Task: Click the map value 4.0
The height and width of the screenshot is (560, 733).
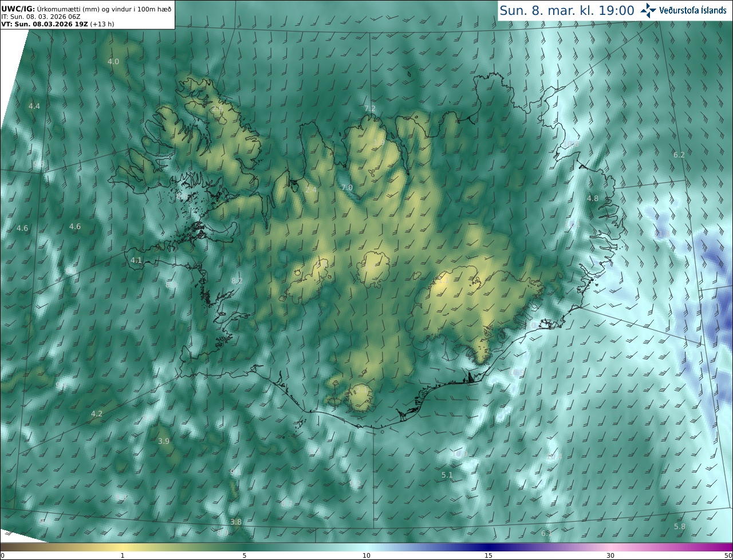Action: click(x=113, y=61)
